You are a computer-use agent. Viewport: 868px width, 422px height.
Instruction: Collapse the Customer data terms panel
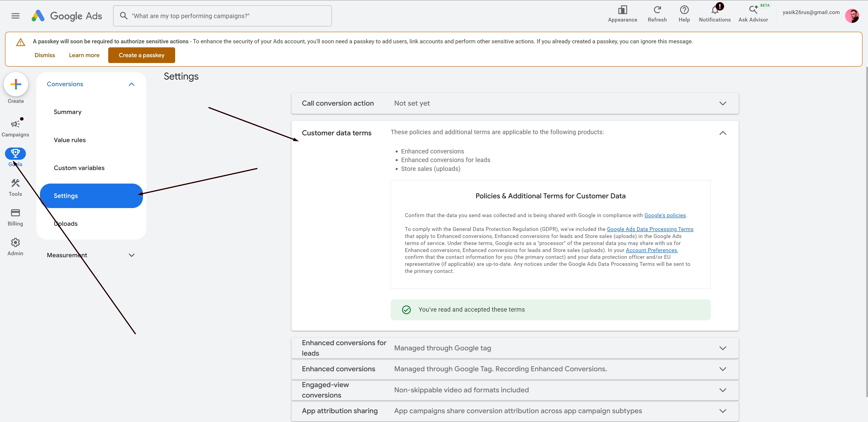(723, 133)
